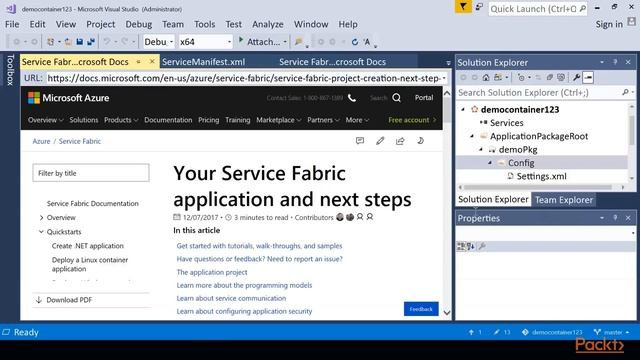Click the phone icon in Azure header

[x=352, y=98]
